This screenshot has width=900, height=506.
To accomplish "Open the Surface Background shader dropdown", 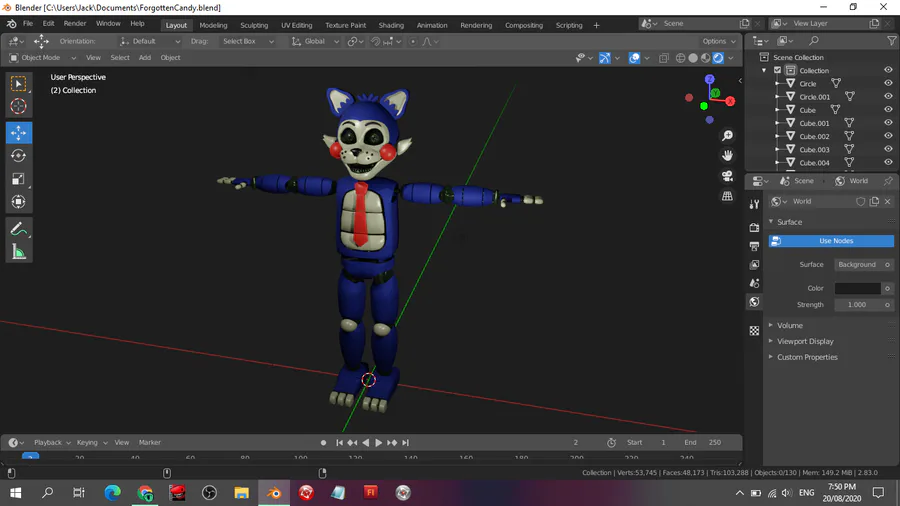I will [x=860, y=264].
